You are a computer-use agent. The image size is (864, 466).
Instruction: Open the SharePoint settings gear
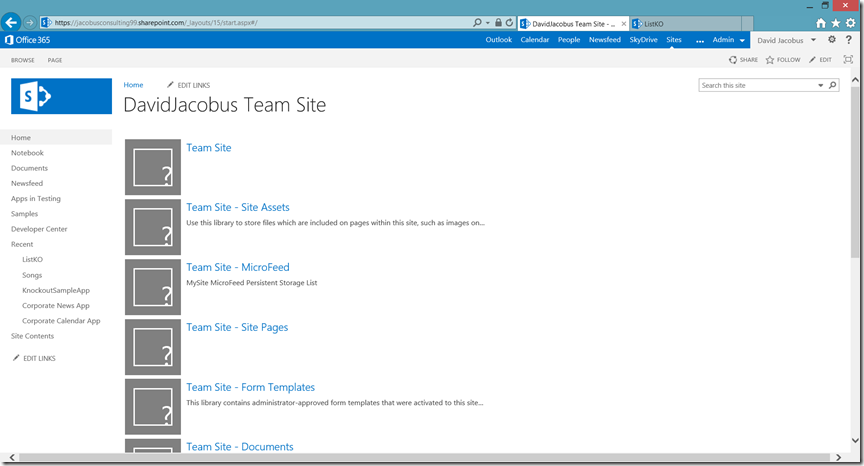click(x=831, y=40)
